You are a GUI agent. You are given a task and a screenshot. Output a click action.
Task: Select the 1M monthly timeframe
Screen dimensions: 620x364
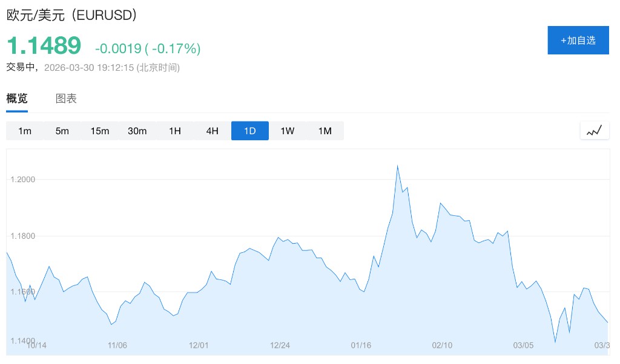[325, 131]
